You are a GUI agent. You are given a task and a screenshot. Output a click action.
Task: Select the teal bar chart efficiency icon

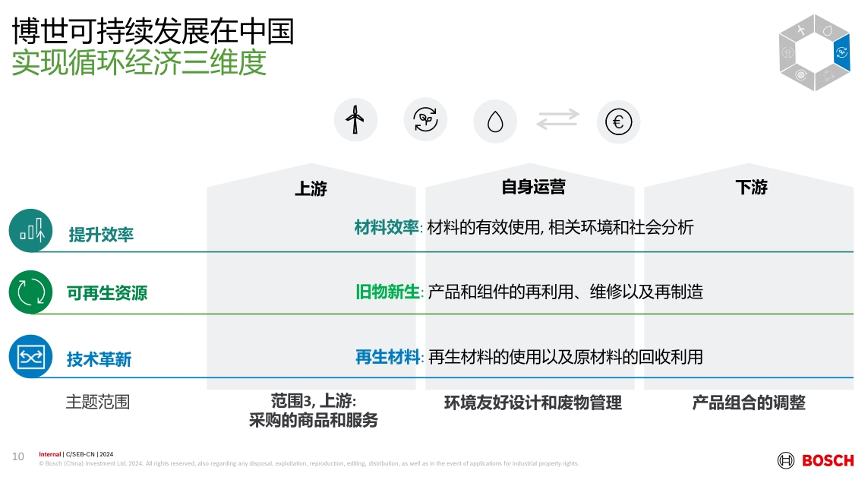coord(31,230)
